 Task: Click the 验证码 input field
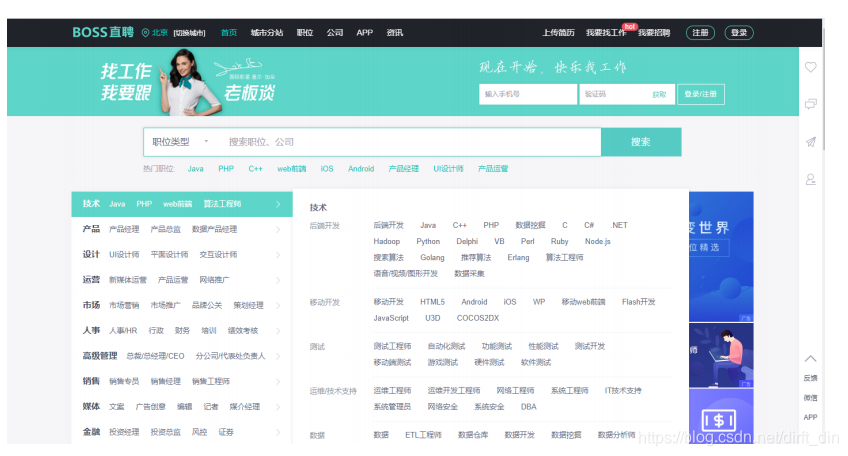click(x=614, y=94)
